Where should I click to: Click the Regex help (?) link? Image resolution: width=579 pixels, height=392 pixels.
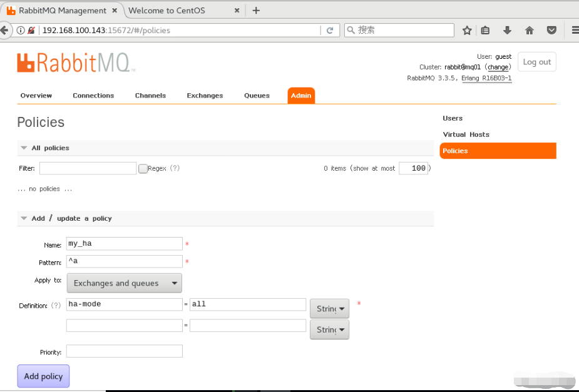175,168
